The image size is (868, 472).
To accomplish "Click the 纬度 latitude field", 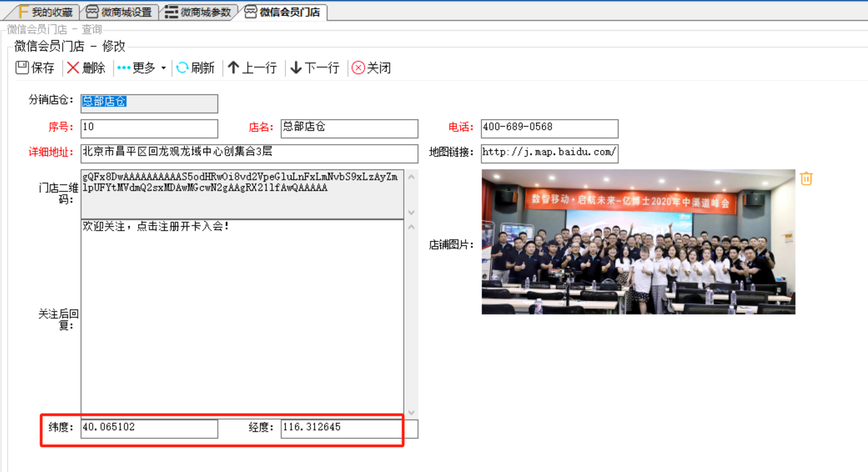I will click(x=149, y=429).
